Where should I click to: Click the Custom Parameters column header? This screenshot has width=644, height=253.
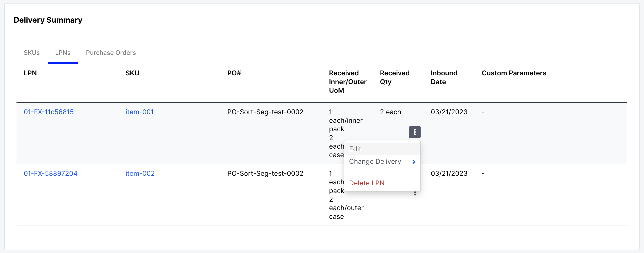514,73
